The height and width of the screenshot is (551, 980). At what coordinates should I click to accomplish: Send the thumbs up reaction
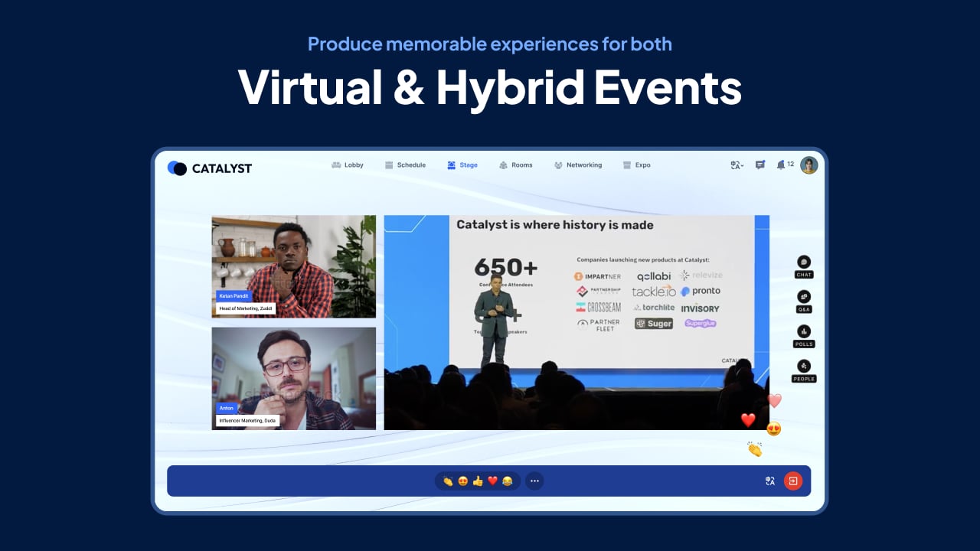pyautogui.click(x=478, y=481)
